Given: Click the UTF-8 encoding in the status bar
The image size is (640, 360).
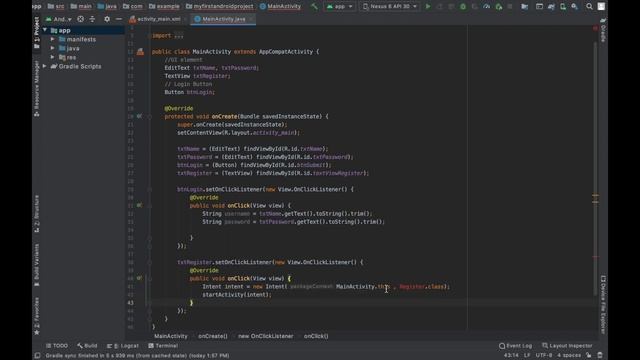Looking at the screenshot, I should (x=543, y=356).
